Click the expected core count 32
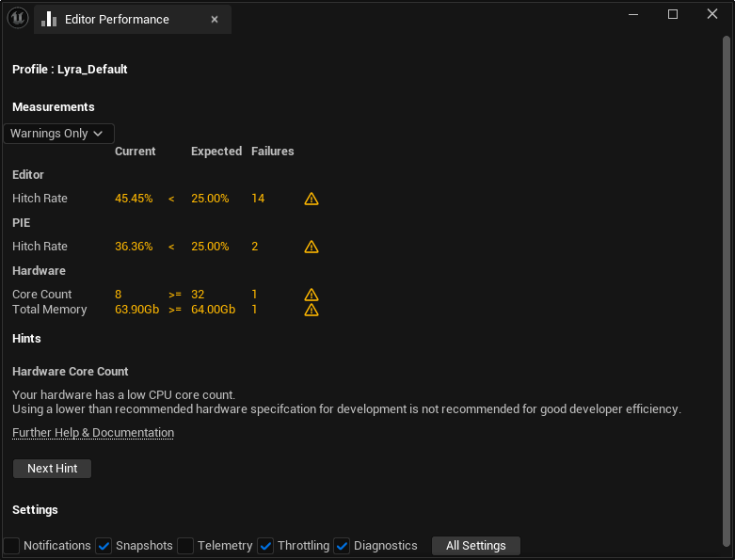735x560 pixels. coord(198,295)
